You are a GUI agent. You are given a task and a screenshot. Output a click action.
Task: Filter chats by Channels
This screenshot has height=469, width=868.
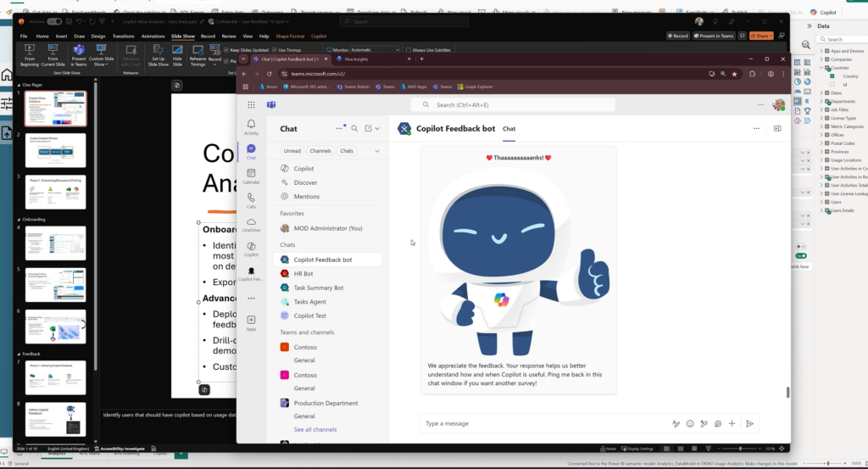tap(320, 151)
